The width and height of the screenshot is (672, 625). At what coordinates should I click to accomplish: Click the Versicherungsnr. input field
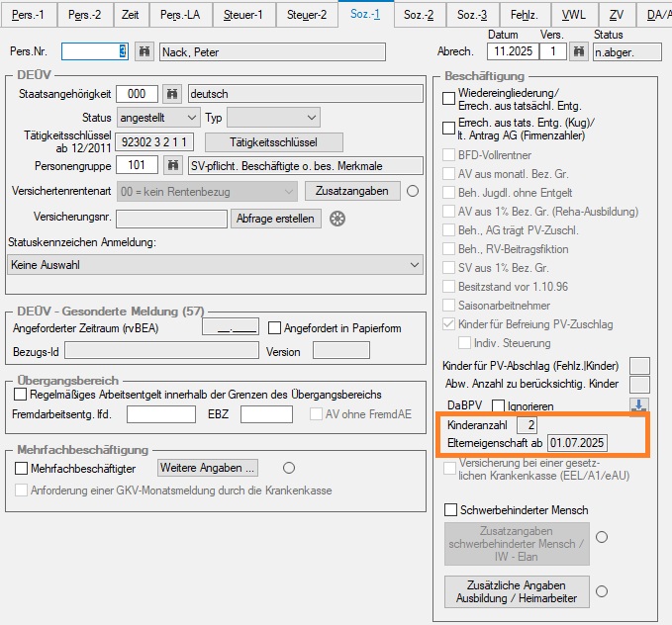coord(171,219)
